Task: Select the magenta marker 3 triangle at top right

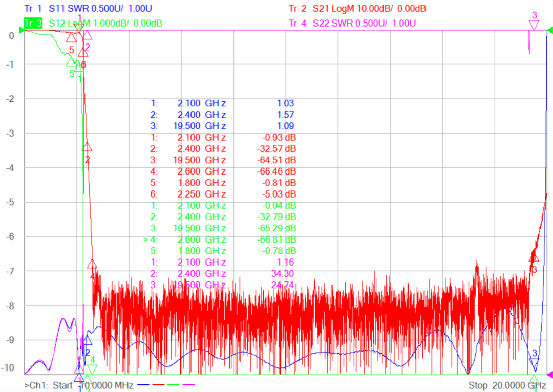Action: click(x=534, y=25)
